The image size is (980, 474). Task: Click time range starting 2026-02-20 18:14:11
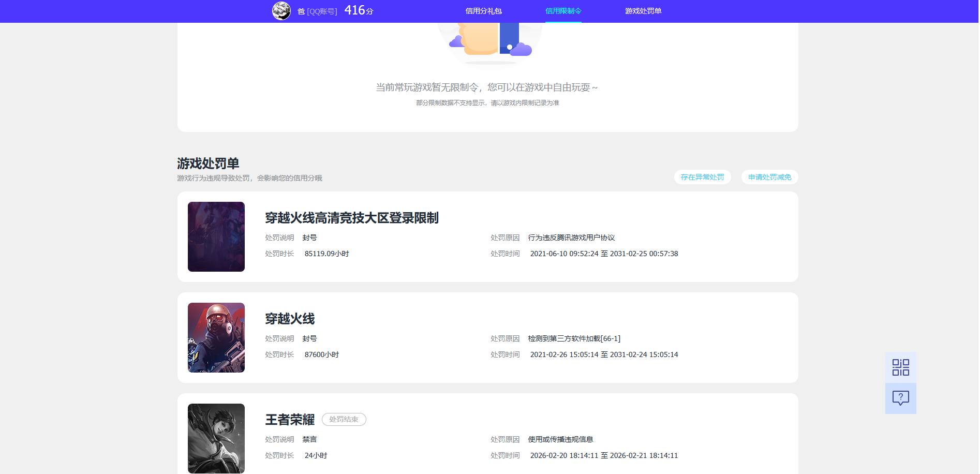pyautogui.click(x=604, y=455)
